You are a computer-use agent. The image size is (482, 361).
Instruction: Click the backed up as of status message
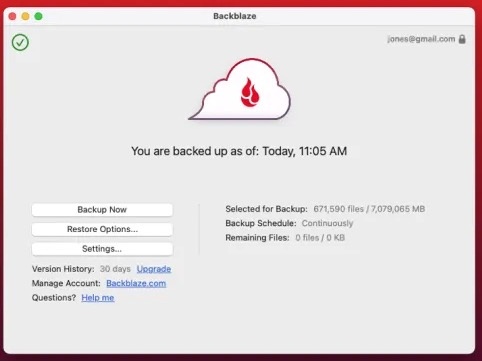tap(239, 151)
